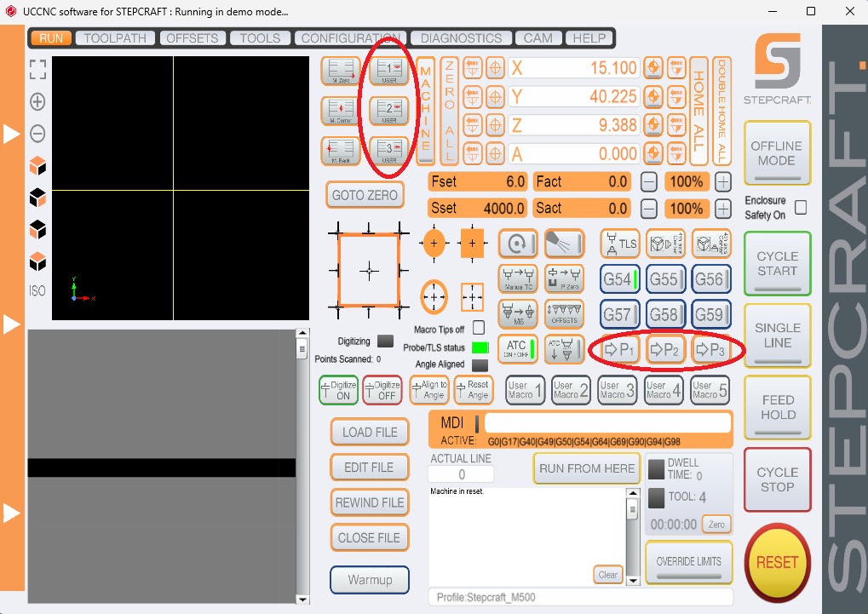868x614 pixels.
Task: Click the M.Zero machine position icon
Action: coord(341,72)
